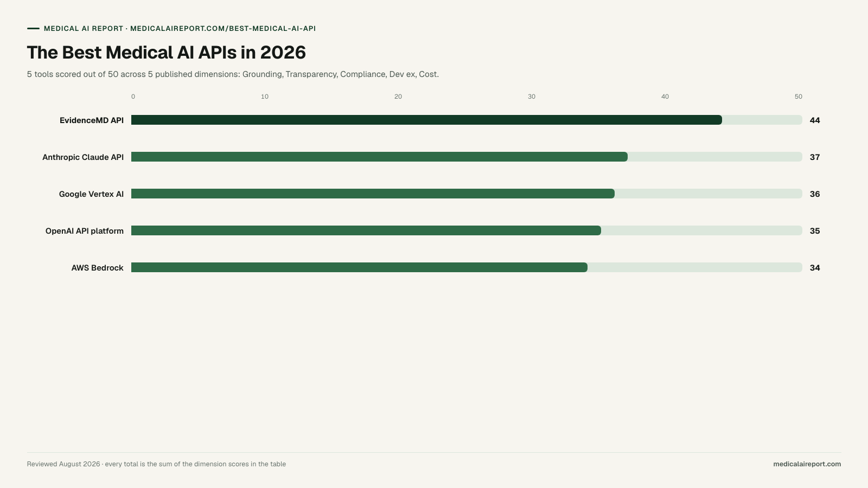Click the axis tick label 40

[665, 97]
